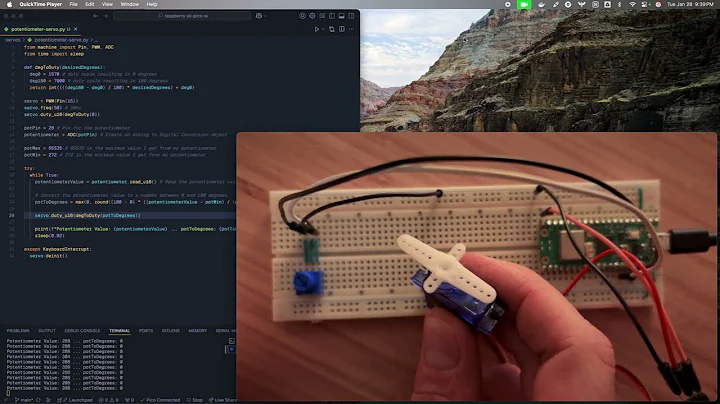Image resolution: width=720 pixels, height=404 pixels.
Task: Open editor more actions ellipsis
Action: [x=352, y=29]
